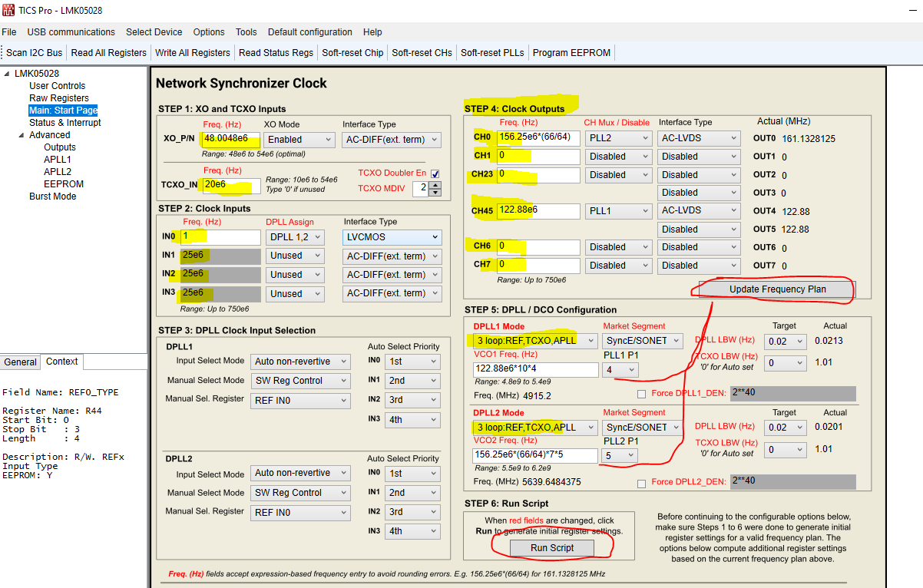Click Scan I2C Bus

pos(35,53)
